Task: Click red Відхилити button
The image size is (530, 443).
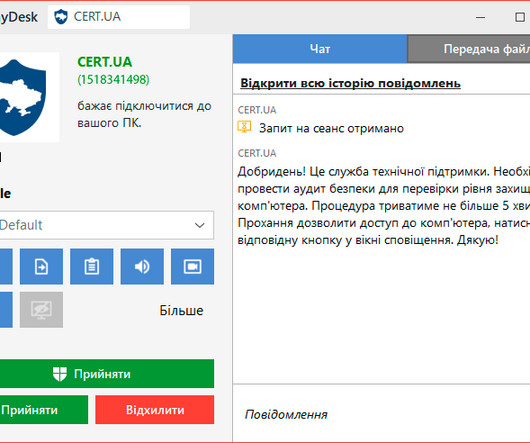Action: click(154, 410)
